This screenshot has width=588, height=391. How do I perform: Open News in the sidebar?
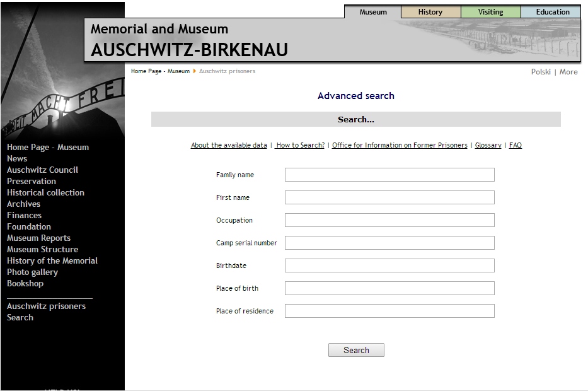(x=17, y=158)
